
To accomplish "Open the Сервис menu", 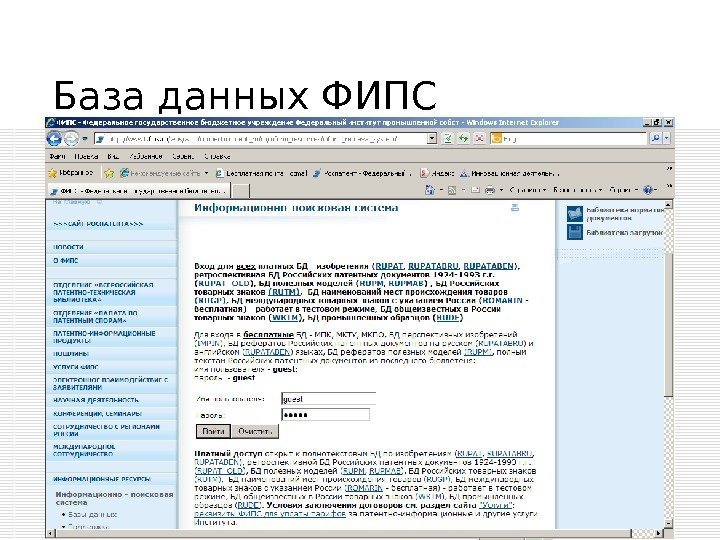I will (183, 157).
